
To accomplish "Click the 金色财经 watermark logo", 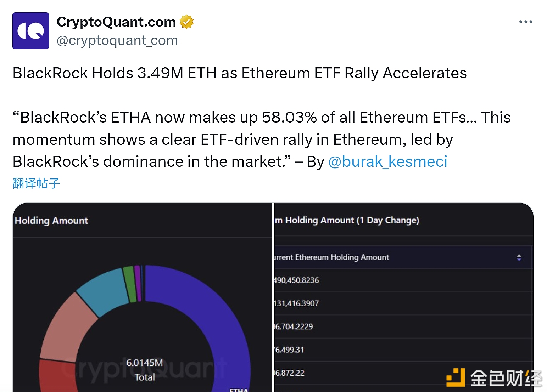I will pos(494,377).
